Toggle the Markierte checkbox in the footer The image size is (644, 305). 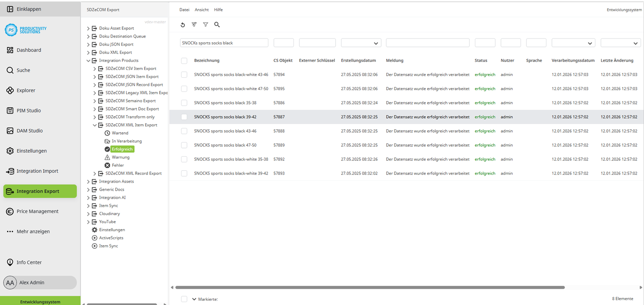[x=184, y=299]
